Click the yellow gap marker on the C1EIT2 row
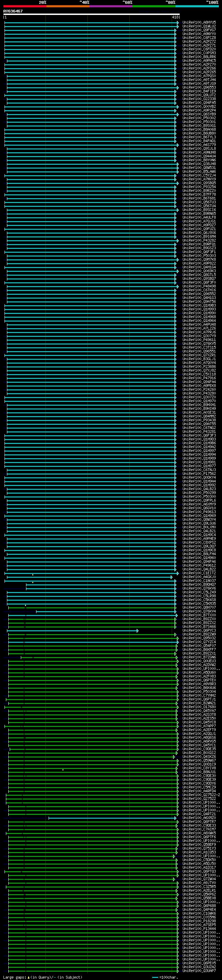This screenshot has width=222, height=980. [33, 574]
